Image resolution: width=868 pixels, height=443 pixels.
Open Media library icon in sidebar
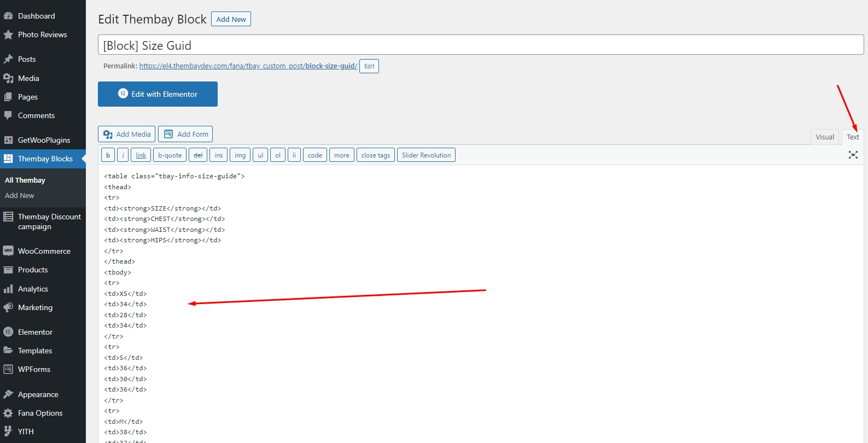(8, 78)
